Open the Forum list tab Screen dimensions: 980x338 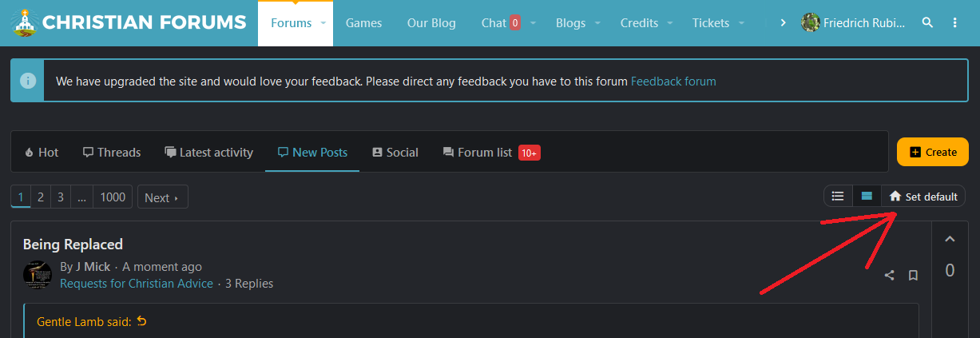[x=477, y=152]
